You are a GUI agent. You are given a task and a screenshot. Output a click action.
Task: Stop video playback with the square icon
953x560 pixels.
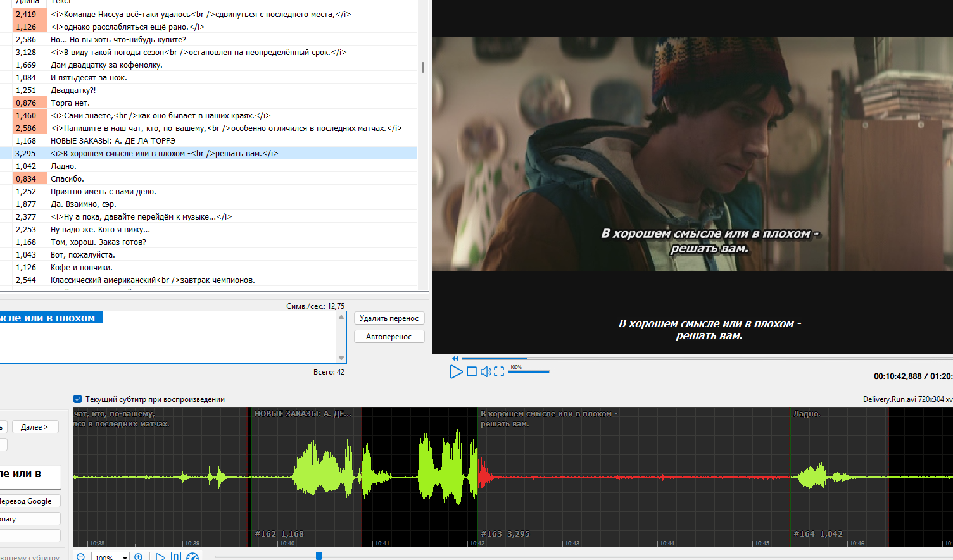472,372
